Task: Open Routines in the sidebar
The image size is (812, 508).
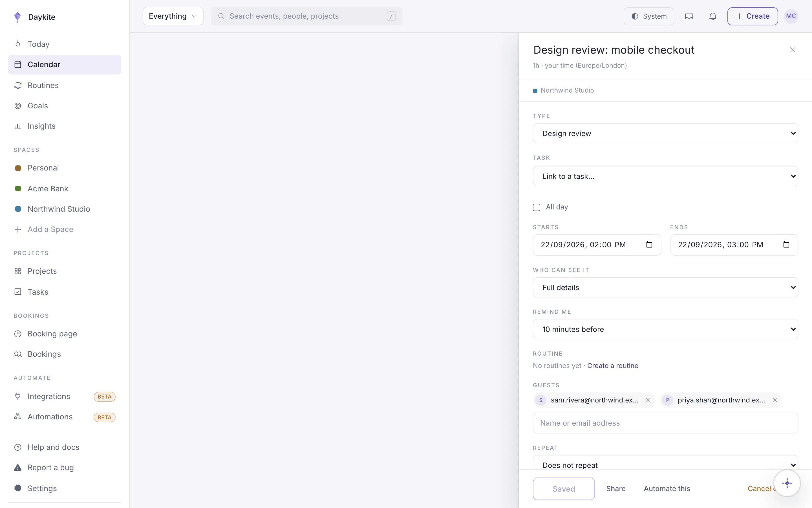Action: pos(64,85)
